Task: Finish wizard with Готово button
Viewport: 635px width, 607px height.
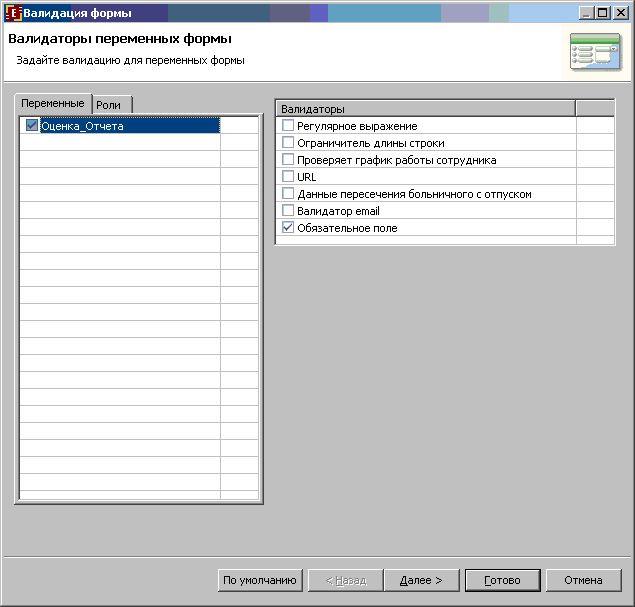Action: point(503,580)
